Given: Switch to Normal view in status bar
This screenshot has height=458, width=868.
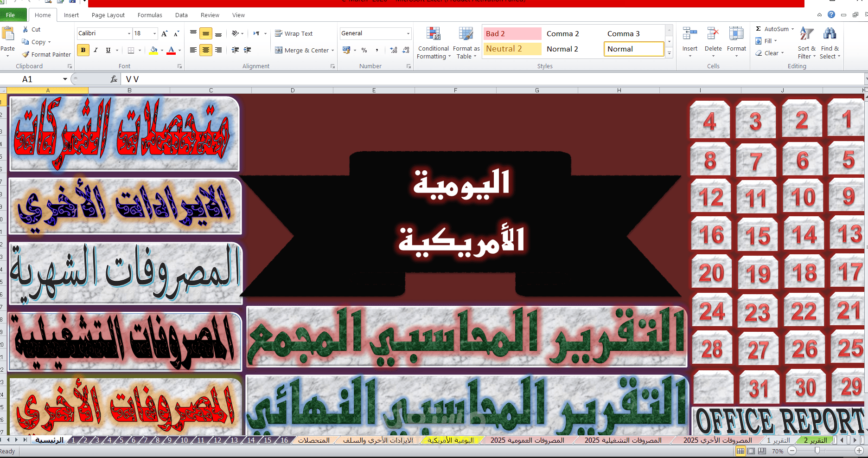Looking at the screenshot, I should (x=740, y=451).
